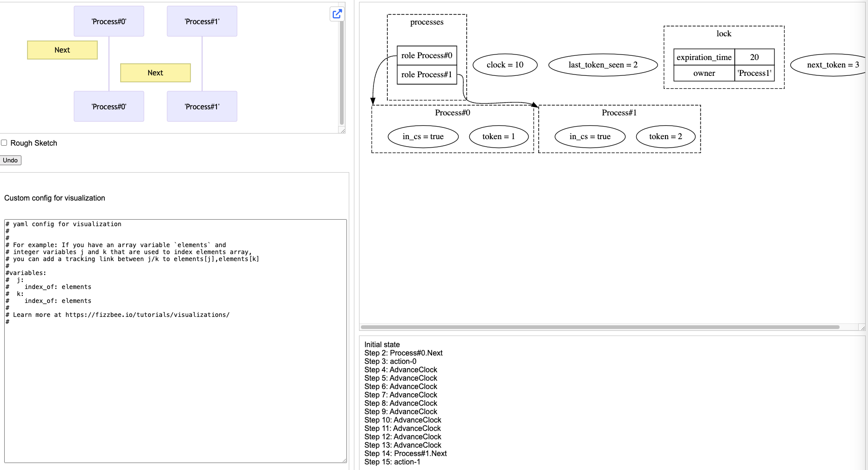Select Step 14: Process#1.Next in trace

click(x=405, y=454)
